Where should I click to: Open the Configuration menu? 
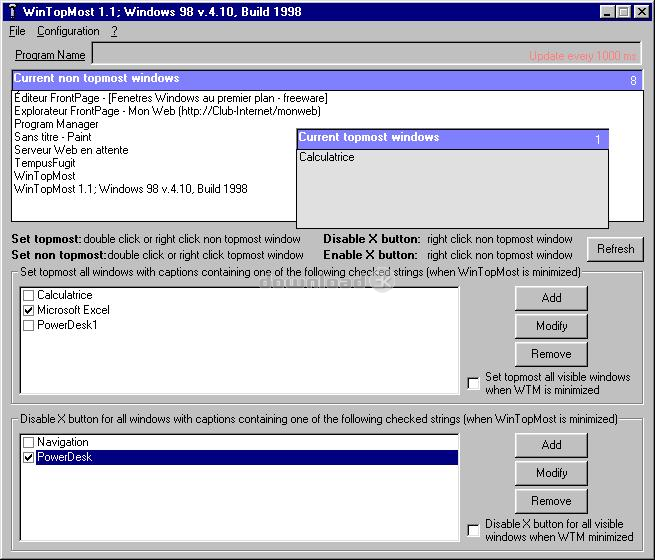(68, 31)
